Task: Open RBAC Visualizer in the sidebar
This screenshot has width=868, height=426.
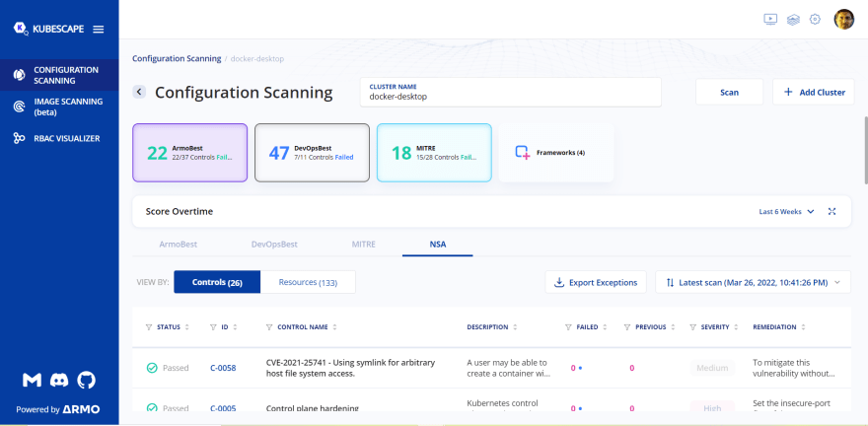Action: pyautogui.click(x=59, y=138)
